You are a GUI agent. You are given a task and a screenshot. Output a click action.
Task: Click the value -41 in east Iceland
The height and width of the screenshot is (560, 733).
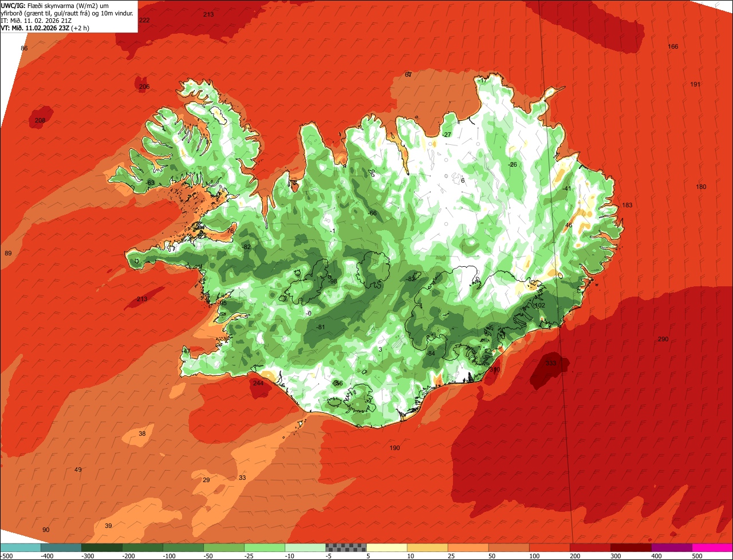(x=567, y=188)
